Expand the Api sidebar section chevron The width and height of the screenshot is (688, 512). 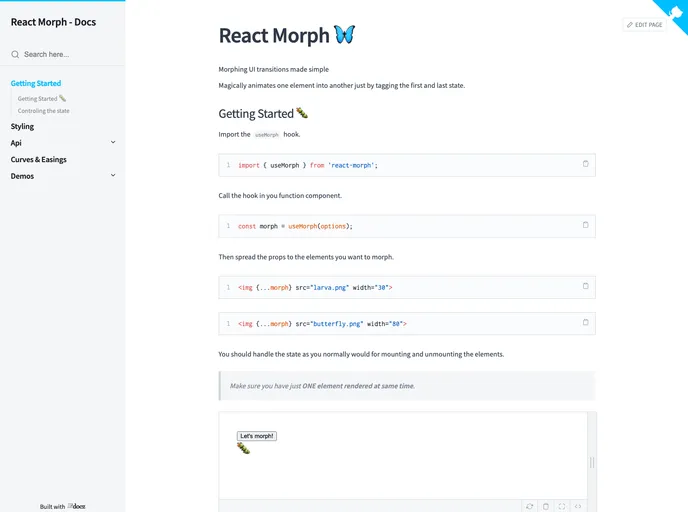coord(113,142)
